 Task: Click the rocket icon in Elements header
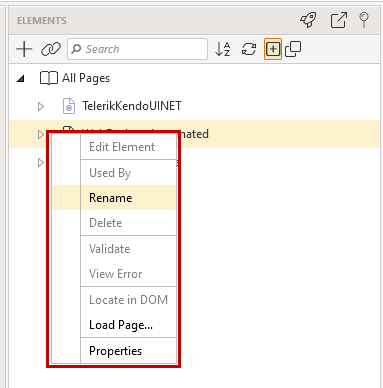point(308,20)
